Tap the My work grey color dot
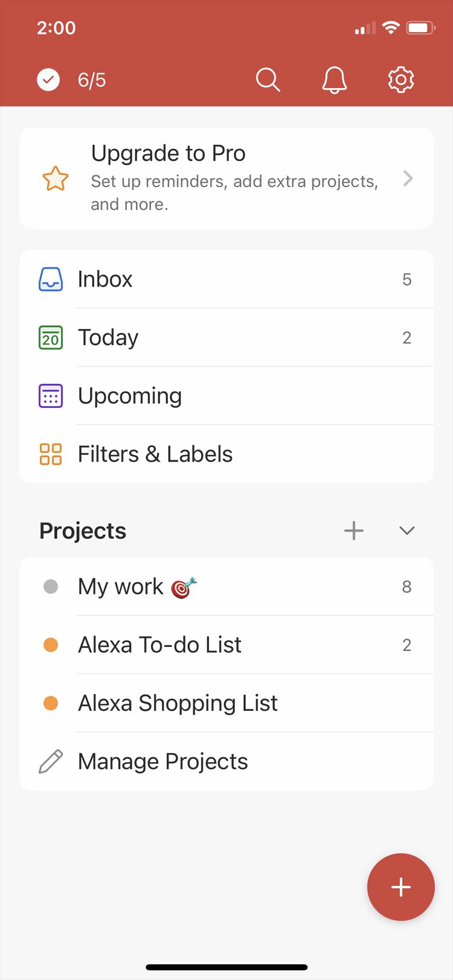 51,587
